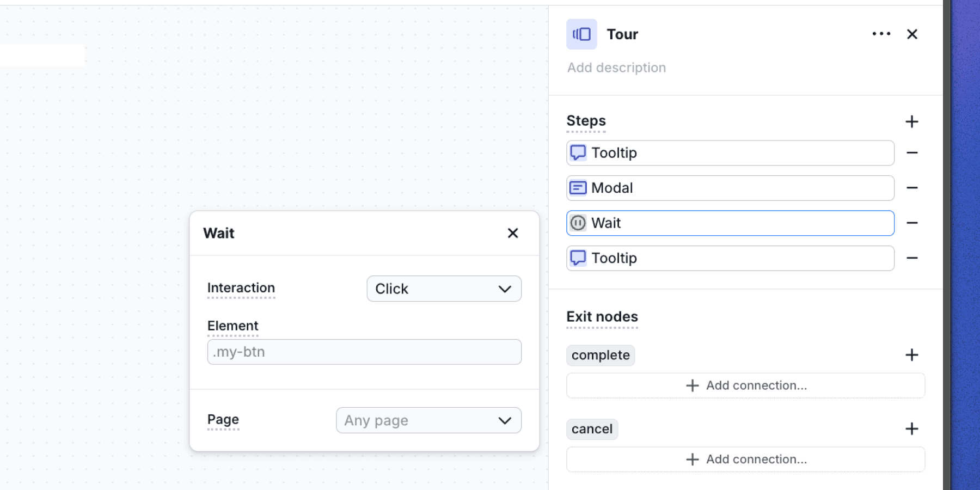
Task: Select the Modal step in Steps list
Action: coord(730,188)
